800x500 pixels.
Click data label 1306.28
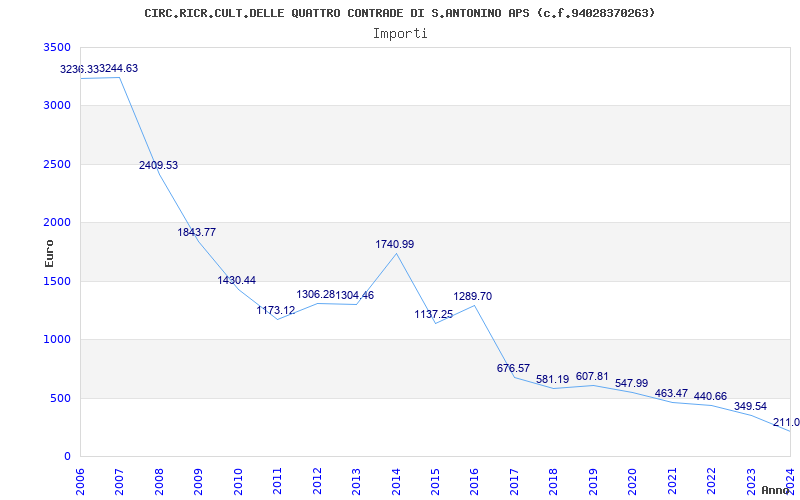[315, 294]
